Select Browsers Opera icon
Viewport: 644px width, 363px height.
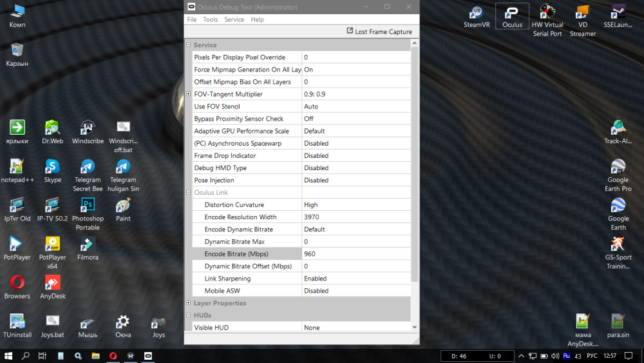pyautogui.click(x=17, y=288)
